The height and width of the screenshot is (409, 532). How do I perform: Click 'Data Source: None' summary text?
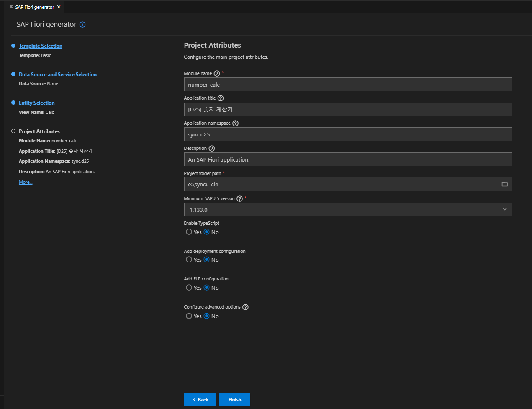39,84
